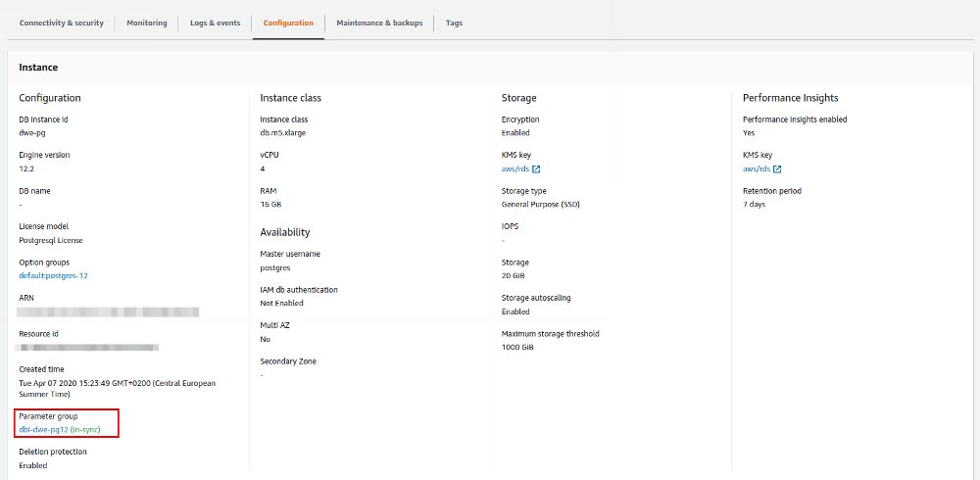The image size is (980, 480).
Task: Click the RAM value 16 GB
Action: point(271,205)
